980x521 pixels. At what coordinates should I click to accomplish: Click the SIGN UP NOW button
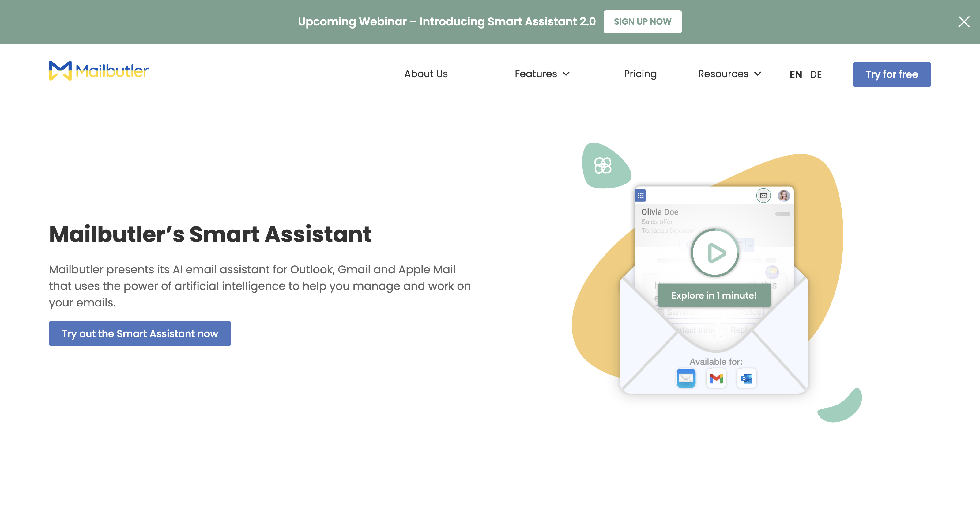point(643,22)
